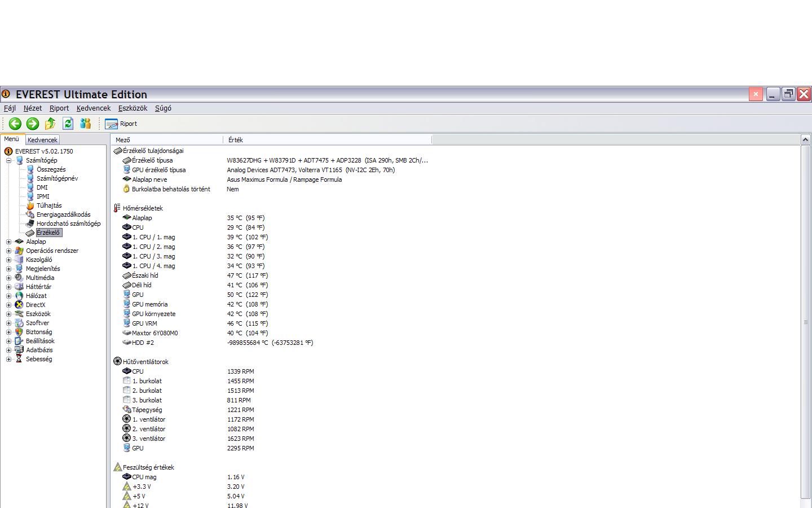Click the drive icon for Maxtor 6Y080M0
Viewport: 812px width, 508px height.
(126, 333)
